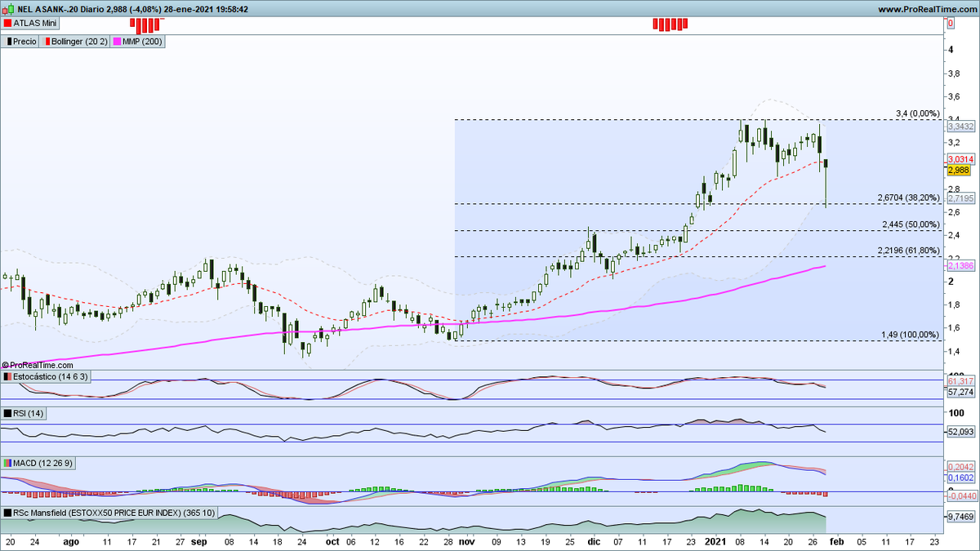Image resolution: width=980 pixels, height=551 pixels.
Task: Open the ATLAS Mini indicator label
Action: (32, 24)
